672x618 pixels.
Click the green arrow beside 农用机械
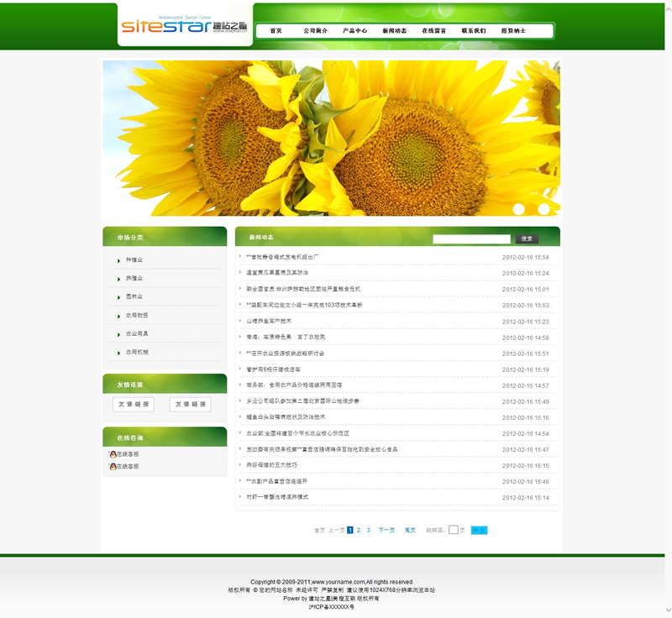[x=118, y=353]
